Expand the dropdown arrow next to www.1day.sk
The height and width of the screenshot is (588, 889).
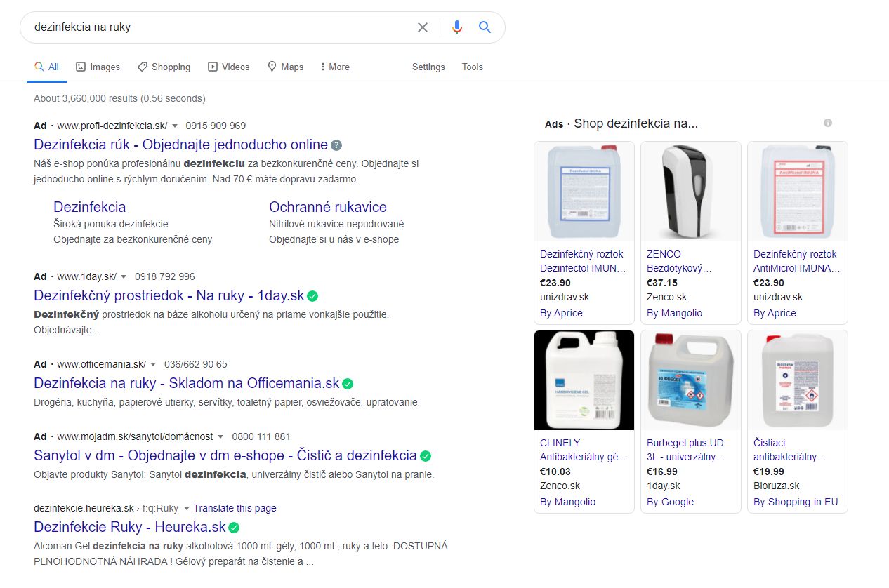pos(124,277)
